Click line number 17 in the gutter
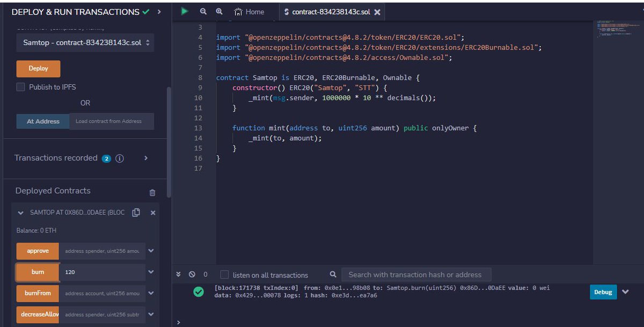The height and width of the screenshot is (327, 644). (x=199, y=168)
